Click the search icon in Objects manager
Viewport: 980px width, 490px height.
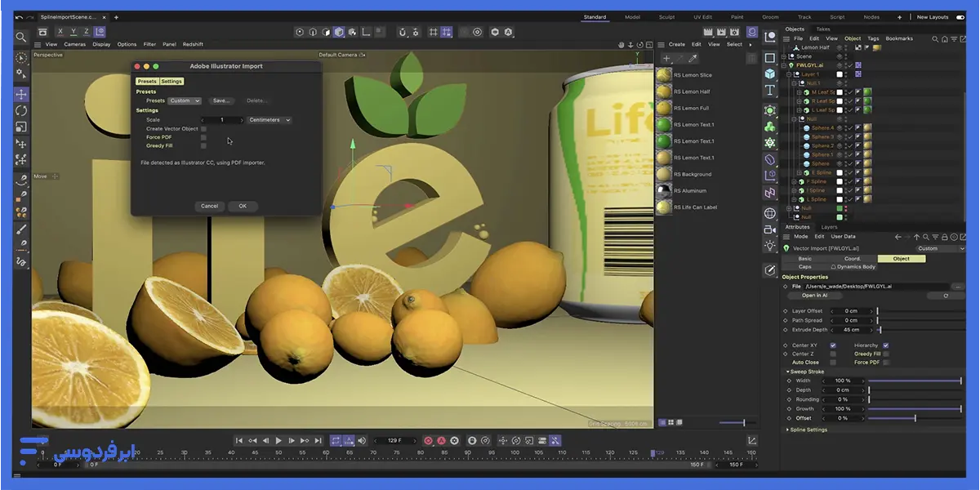click(x=936, y=38)
